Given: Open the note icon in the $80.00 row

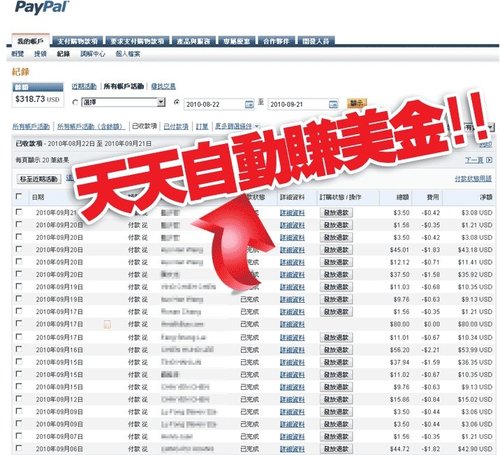Looking at the screenshot, I should (107, 324).
